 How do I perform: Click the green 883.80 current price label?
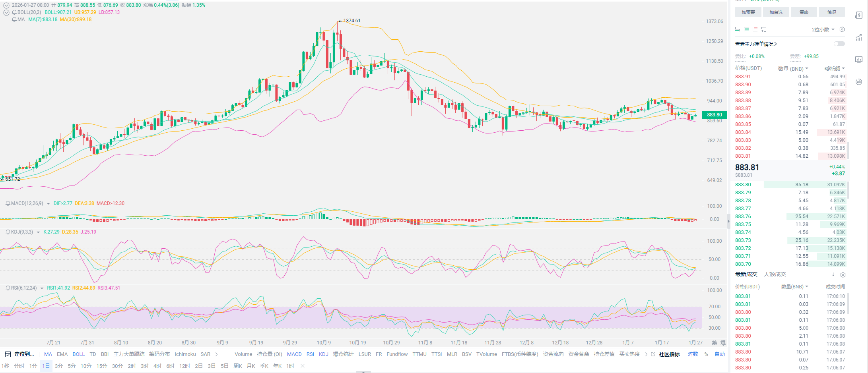point(715,115)
